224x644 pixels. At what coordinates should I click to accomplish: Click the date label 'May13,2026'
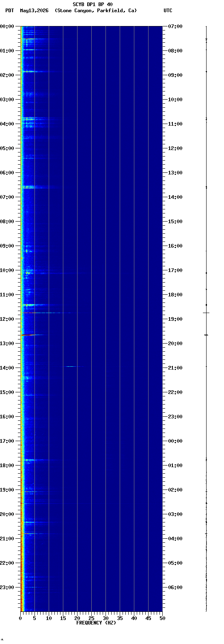click(34, 11)
